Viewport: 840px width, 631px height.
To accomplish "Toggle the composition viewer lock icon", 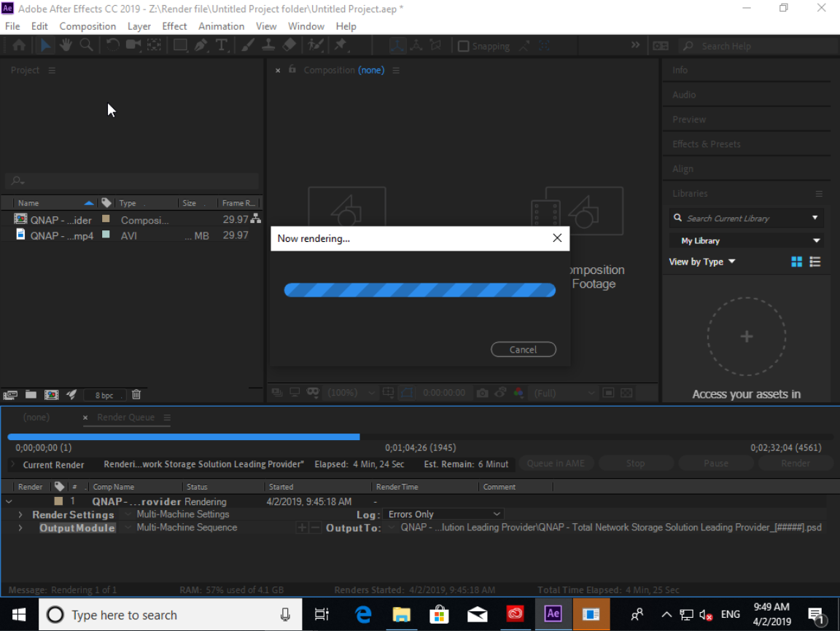I will tap(292, 69).
